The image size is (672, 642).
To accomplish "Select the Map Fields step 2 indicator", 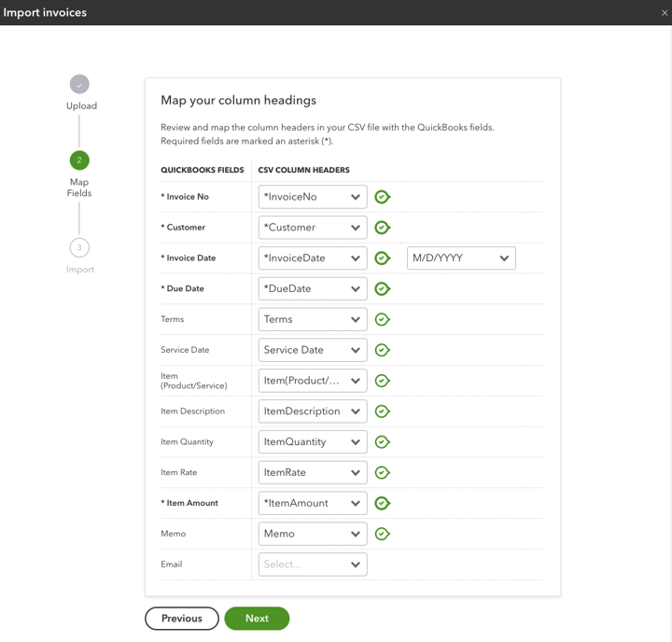I will 79,160.
